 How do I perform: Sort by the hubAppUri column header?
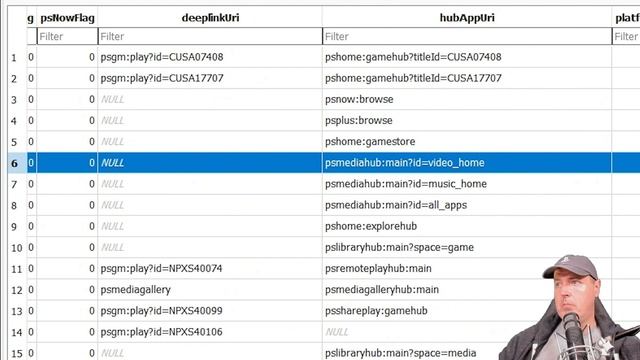[467, 18]
